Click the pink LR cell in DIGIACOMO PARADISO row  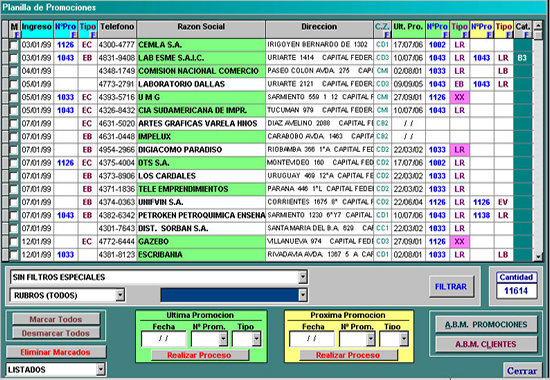click(460, 150)
